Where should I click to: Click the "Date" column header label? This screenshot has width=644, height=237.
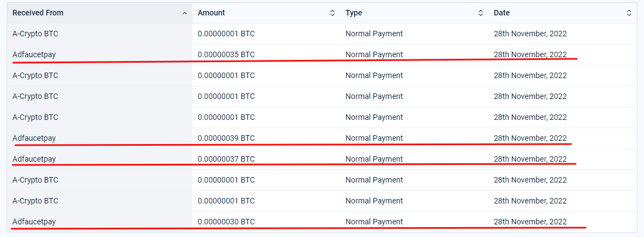(501, 13)
